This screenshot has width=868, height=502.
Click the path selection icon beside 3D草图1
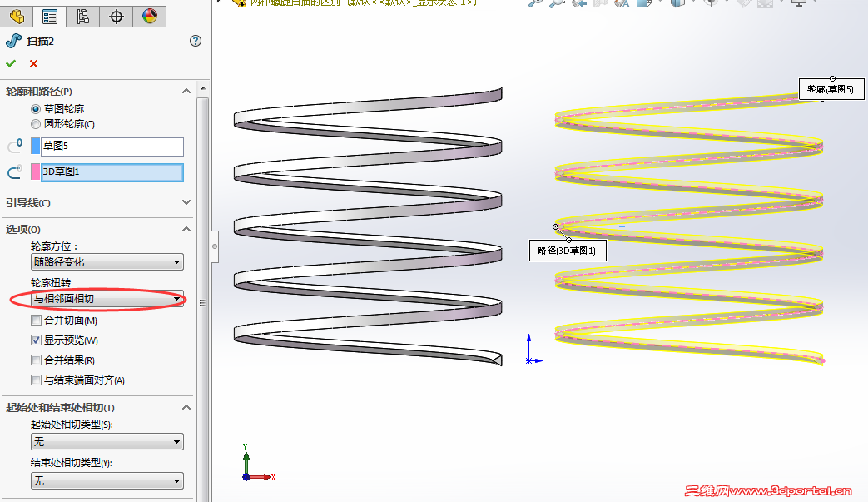point(15,172)
